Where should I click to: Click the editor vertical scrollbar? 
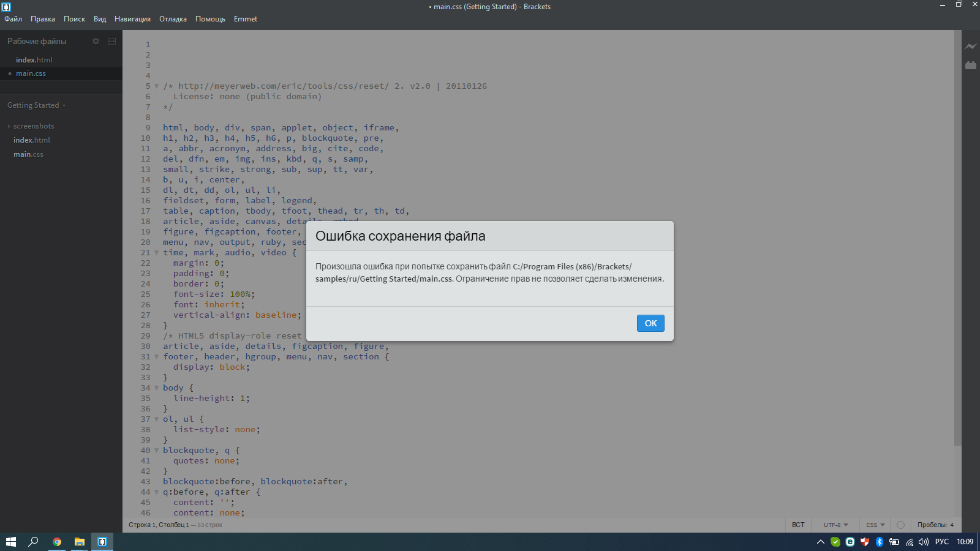(957, 238)
